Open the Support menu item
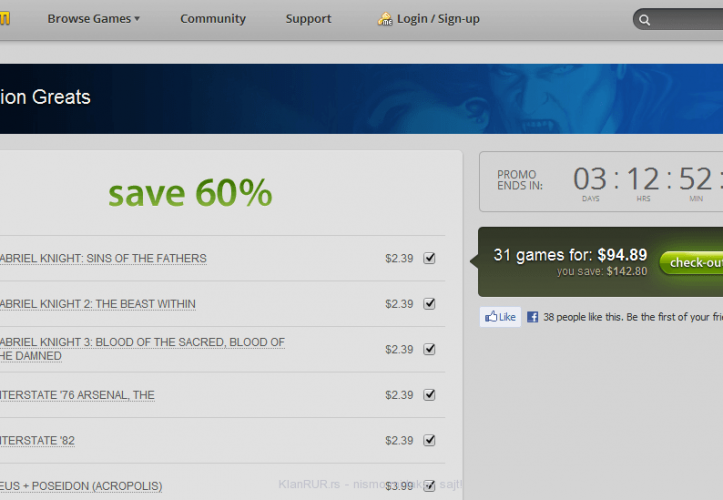723x500 pixels. pos(308,19)
